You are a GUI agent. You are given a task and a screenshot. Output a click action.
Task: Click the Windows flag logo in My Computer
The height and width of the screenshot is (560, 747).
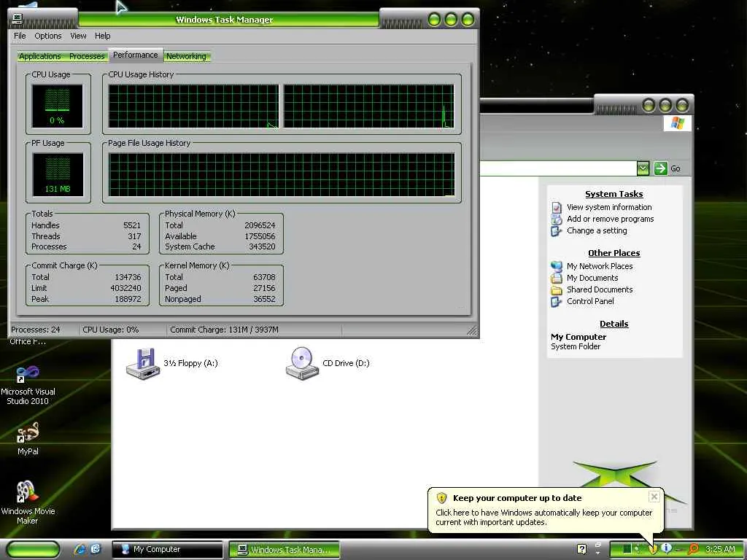point(677,123)
